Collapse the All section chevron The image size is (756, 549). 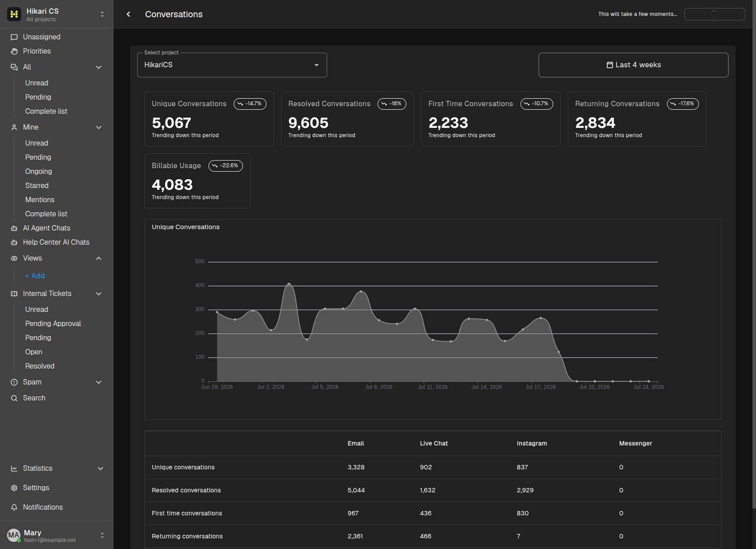[x=99, y=67]
